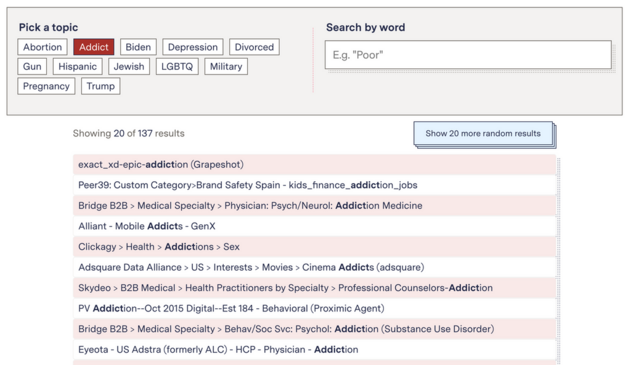The width and height of the screenshot is (631, 365).
Task: Click the Peer39 Brand Safety Spain row
Action: (314, 185)
